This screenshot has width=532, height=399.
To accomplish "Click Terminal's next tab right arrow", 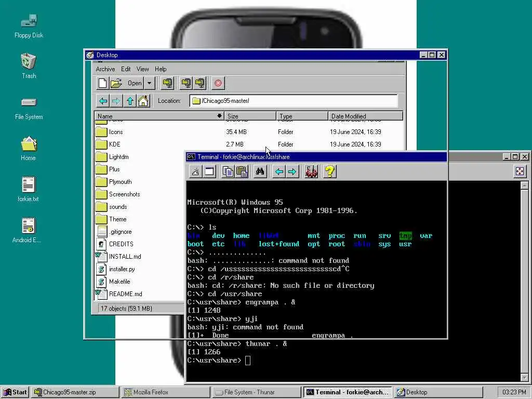I will click(x=292, y=171).
